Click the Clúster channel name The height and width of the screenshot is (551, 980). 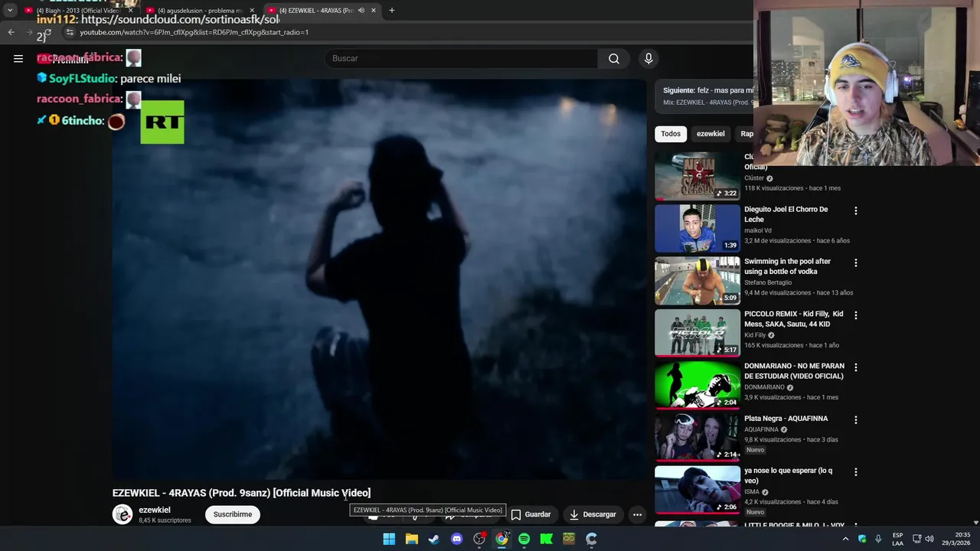click(x=754, y=178)
